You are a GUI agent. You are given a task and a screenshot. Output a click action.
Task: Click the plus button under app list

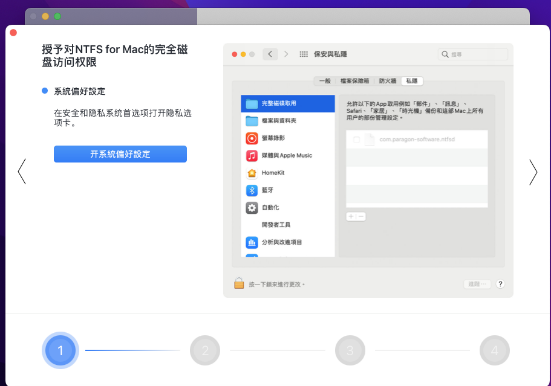pos(351,217)
